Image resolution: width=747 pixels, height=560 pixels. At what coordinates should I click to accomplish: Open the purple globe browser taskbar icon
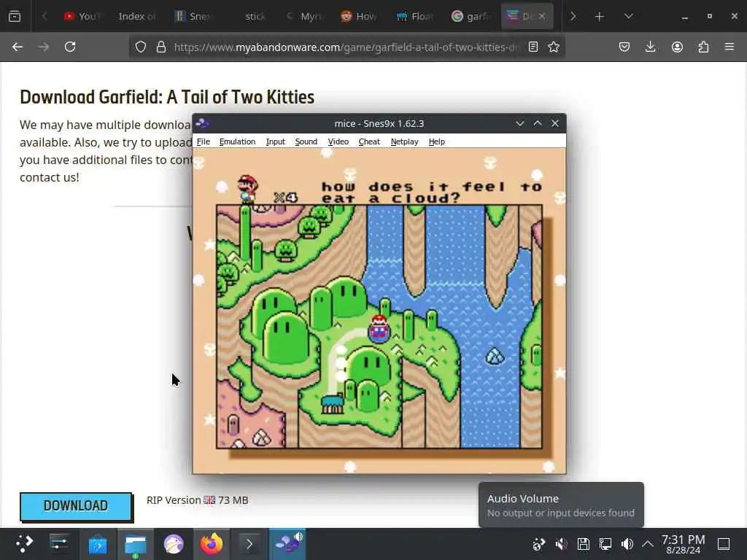click(174, 544)
